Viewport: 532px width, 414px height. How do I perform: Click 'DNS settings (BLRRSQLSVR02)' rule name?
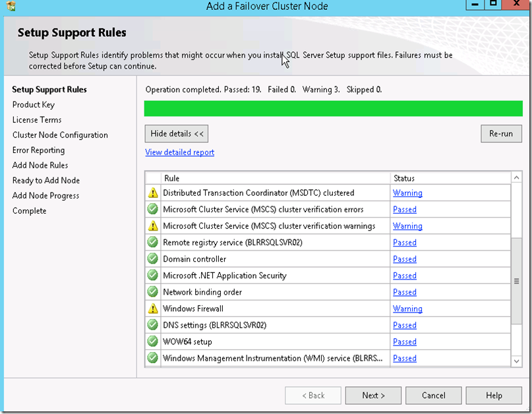pos(215,325)
